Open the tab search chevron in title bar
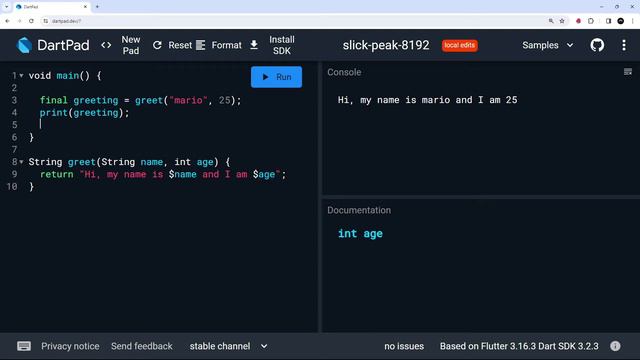Image resolution: width=640 pixels, height=360 pixels. pos(7,7)
